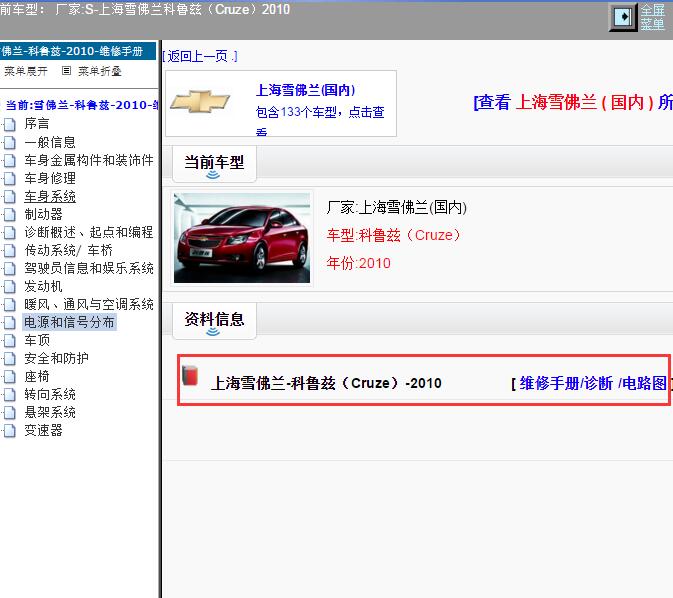673x598 pixels.
Task: Select 暖风、通风与空调系统 in sidebar
Action: pyautogui.click(x=89, y=304)
